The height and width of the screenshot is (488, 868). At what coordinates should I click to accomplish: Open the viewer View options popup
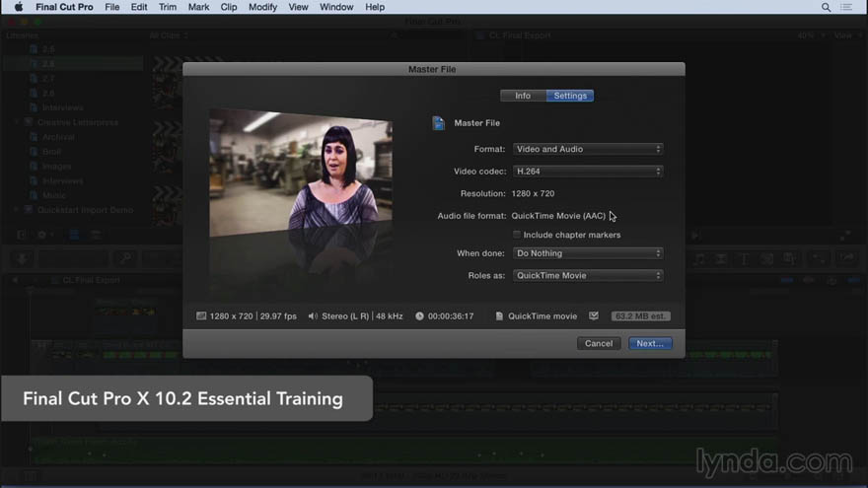click(847, 35)
